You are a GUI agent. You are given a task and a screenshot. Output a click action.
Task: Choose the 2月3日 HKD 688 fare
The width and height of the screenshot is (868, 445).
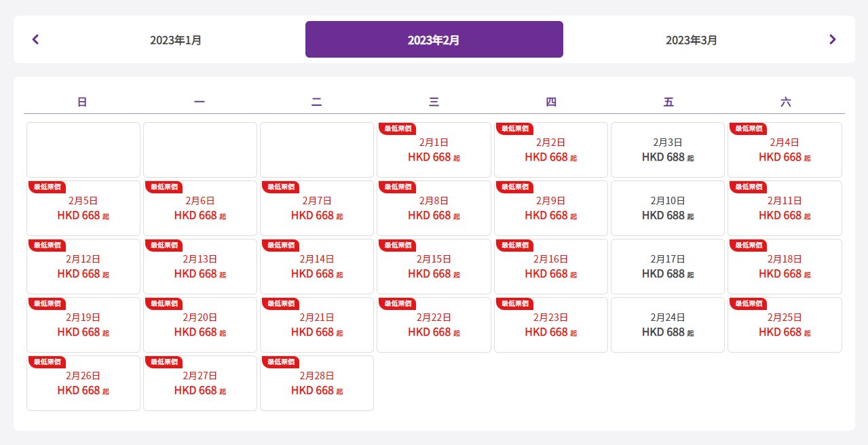click(667, 151)
